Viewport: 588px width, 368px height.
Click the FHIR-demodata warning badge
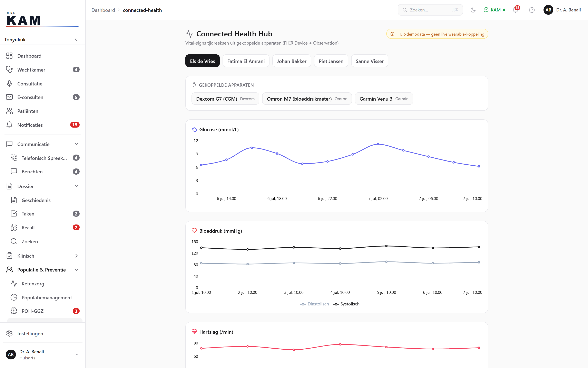point(437,34)
